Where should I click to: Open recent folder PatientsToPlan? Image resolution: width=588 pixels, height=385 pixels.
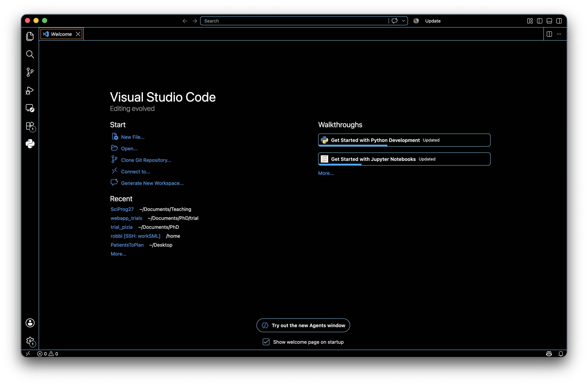pyautogui.click(x=127, y=245)
